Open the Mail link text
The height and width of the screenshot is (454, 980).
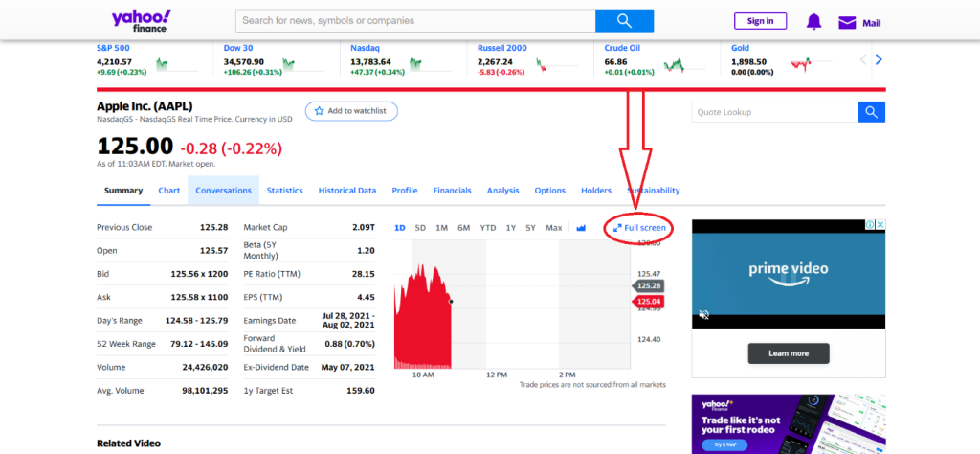tap(871, 23)
